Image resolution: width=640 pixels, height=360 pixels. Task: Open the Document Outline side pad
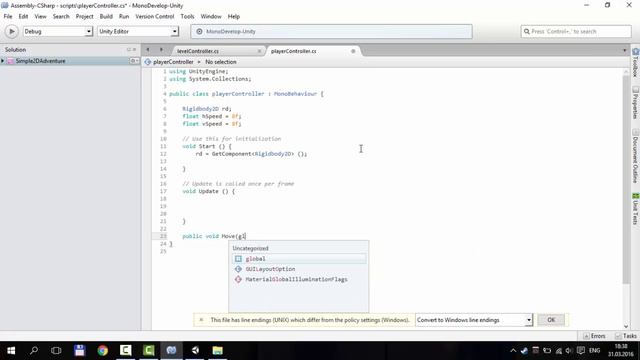pyautogui.click(x=636, y=156)
